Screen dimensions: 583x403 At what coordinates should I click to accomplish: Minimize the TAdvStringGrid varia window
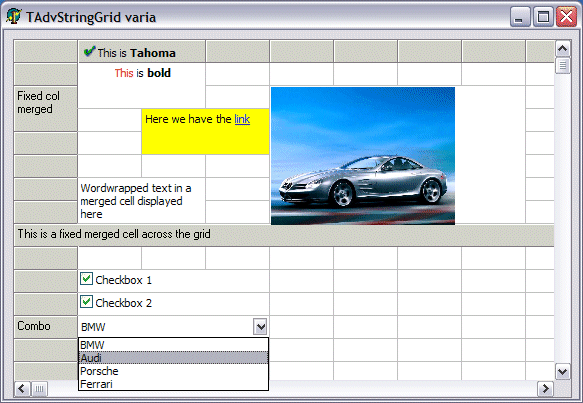520,17
